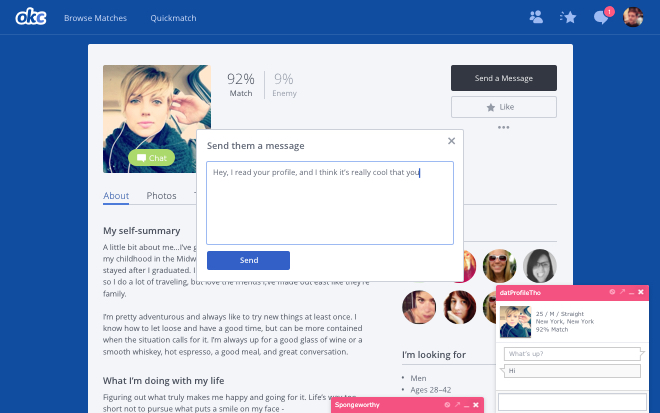Open Quickmatch from the top navigation
The image size is (660, 413).
[173, 18]
